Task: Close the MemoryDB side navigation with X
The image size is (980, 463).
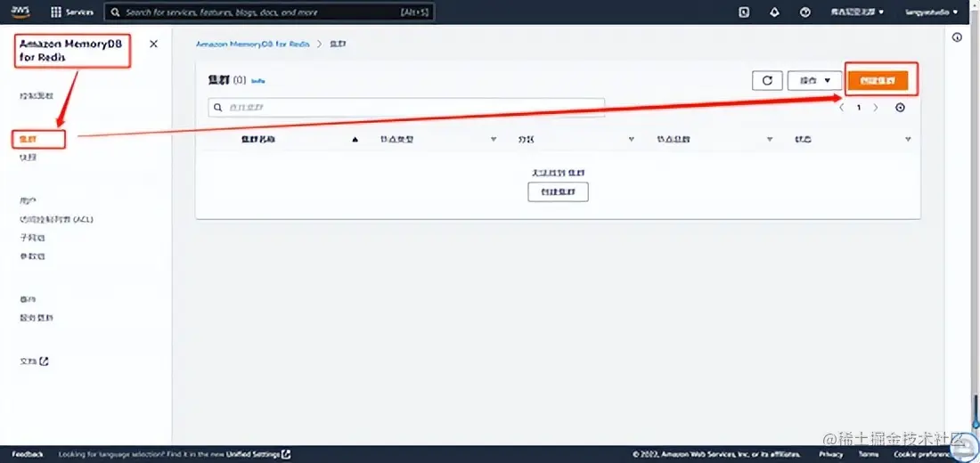Action: pos(154,44)
